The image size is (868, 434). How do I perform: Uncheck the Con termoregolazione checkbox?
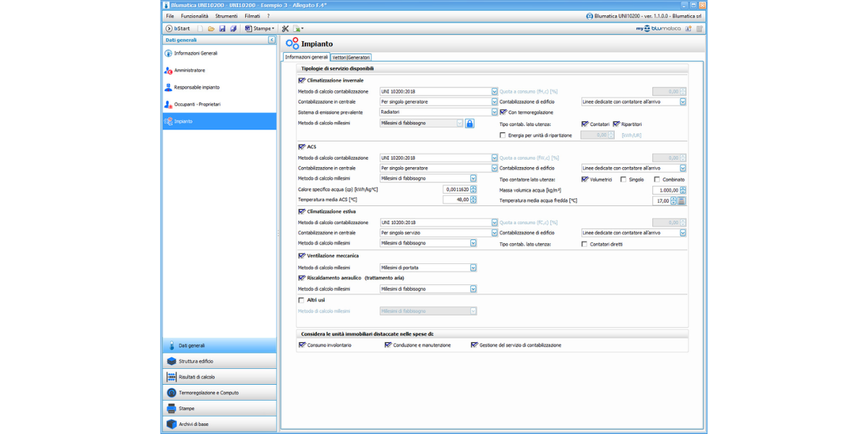point(503,112)
